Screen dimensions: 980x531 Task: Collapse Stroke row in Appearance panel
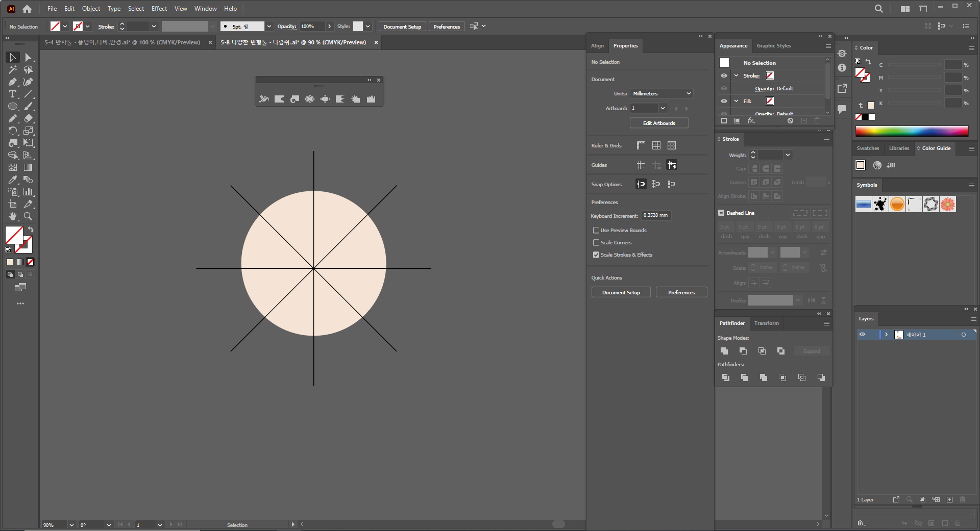click(x=736, y=75)
